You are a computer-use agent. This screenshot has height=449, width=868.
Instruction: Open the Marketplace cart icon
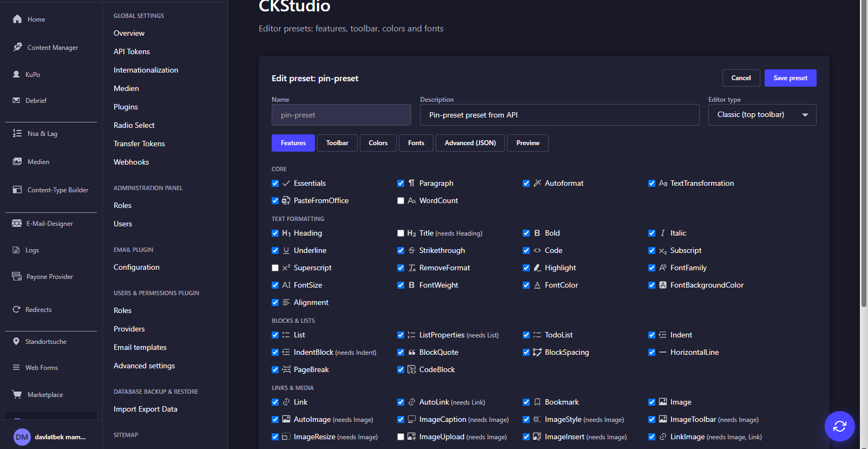tap(17, 394)
